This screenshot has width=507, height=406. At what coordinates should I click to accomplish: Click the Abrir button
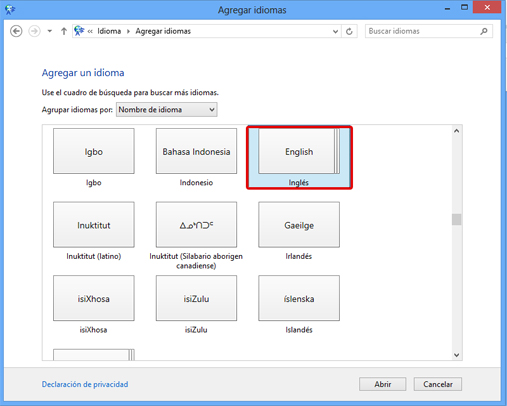point(382,384)
